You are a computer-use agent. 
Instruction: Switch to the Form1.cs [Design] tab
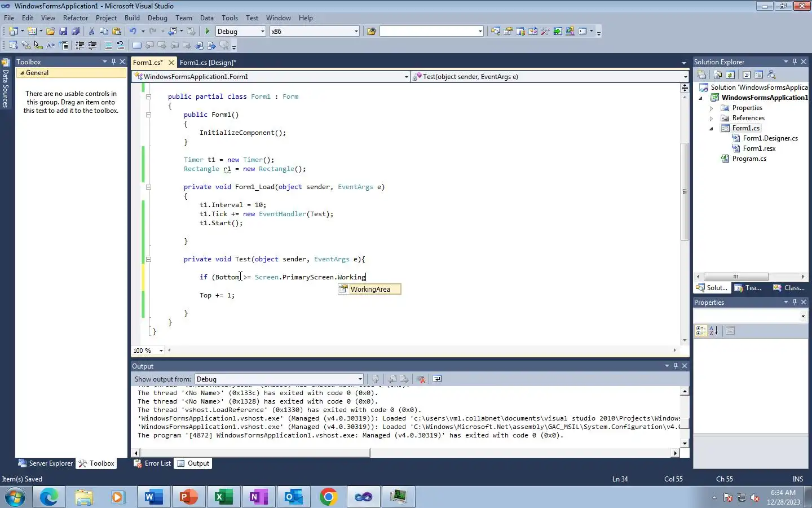208,63
